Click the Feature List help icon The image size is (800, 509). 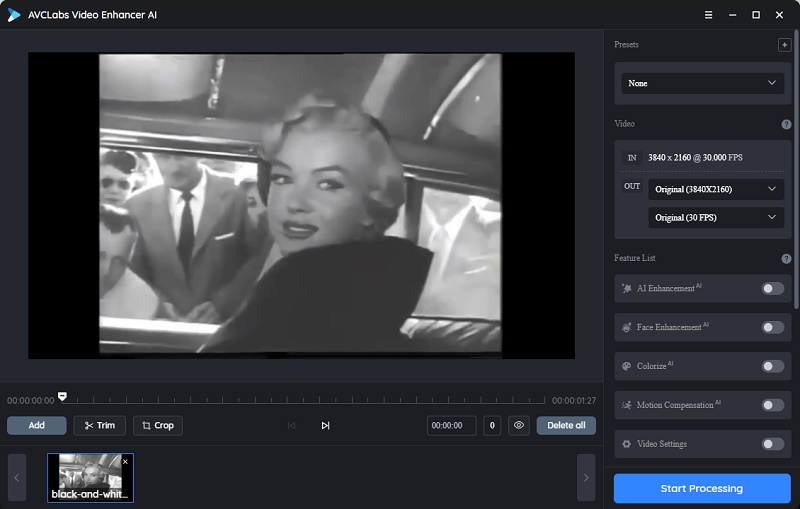point(786,259)
